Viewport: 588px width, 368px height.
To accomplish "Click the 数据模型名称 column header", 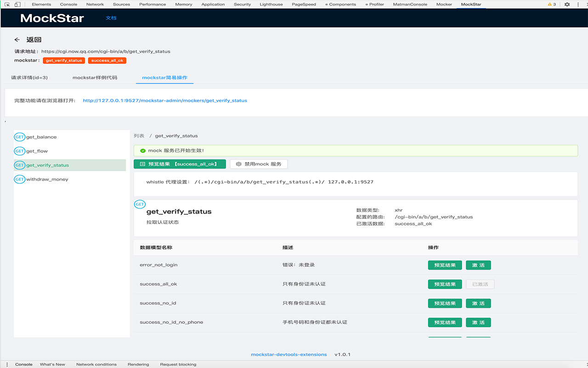I will [156, 247].
